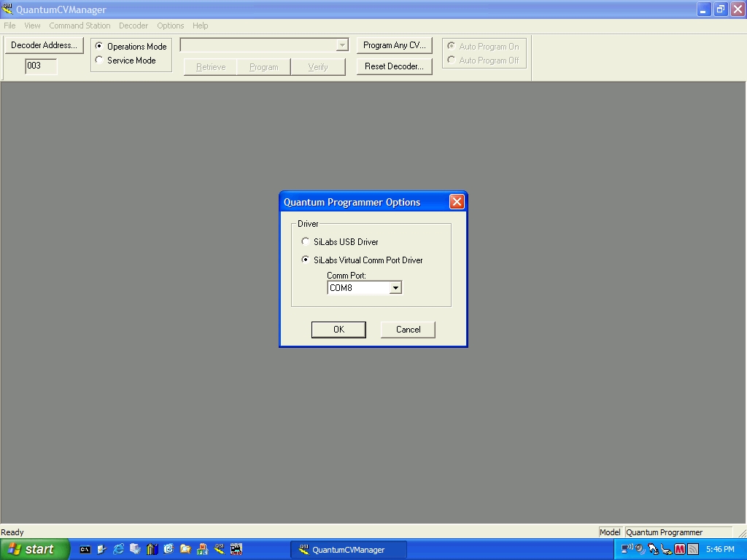Click the Quantum Programmer model status field

point(678,532)
